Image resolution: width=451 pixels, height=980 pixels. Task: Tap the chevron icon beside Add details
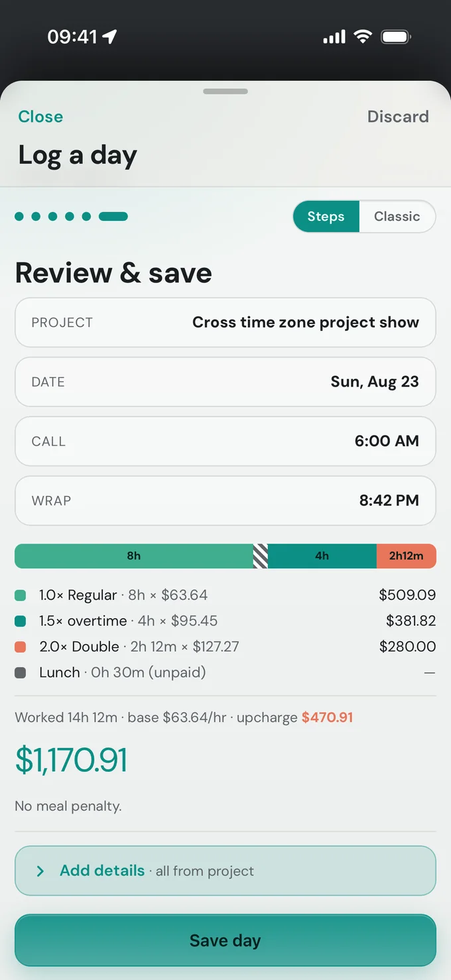point(40,871)
